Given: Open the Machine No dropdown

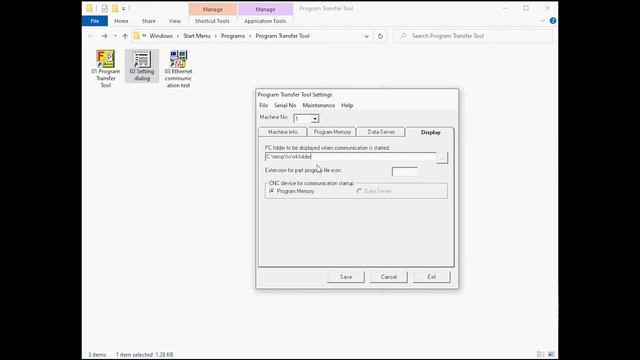Looking at the screenshot, I should click(315, 119).
